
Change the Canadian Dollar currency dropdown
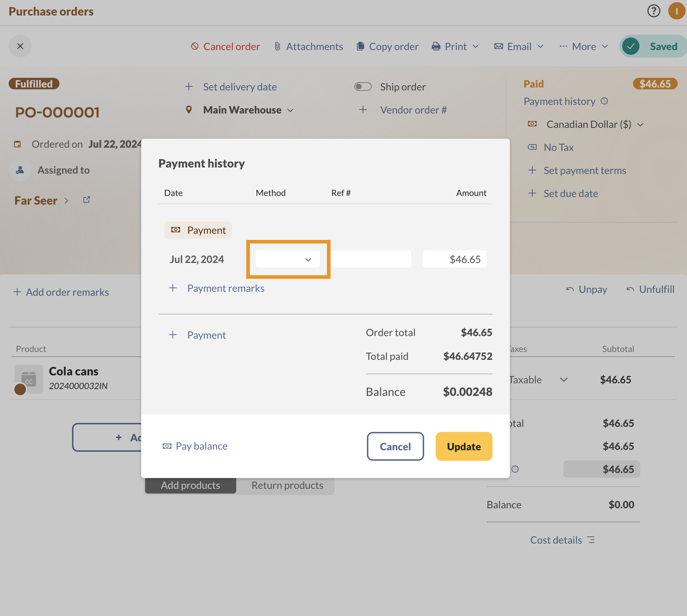tap(595, 124)
